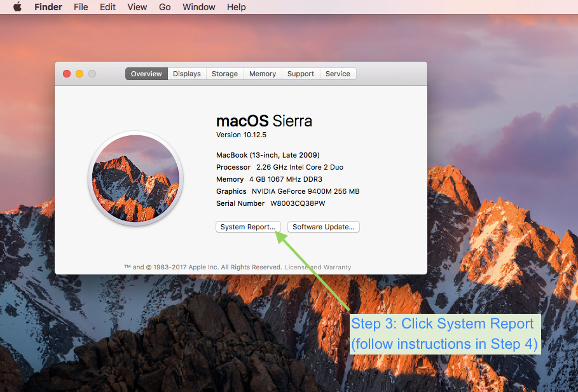Open the Apple menu icon

click(x=17, y=7)
